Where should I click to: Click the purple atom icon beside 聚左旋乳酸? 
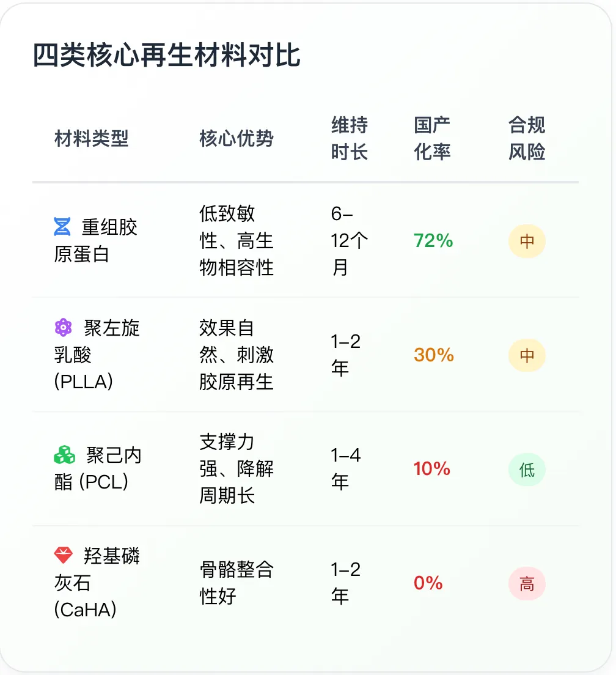coord(63,328)
